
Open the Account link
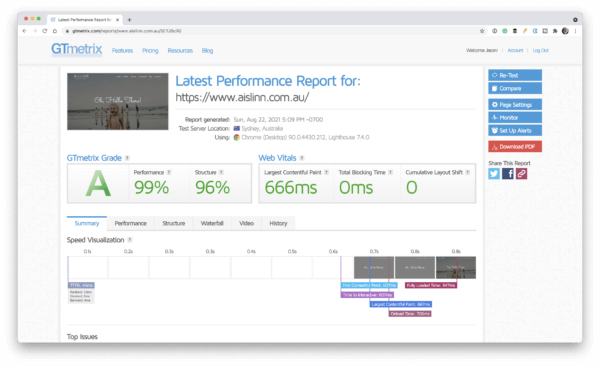pos(515,50)
